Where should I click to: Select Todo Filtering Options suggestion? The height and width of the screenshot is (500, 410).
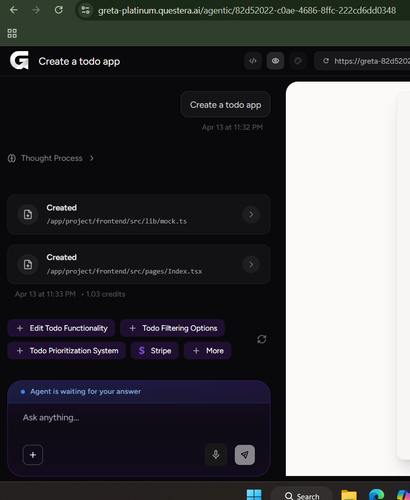pyautogui.click(x=172, y=328)
